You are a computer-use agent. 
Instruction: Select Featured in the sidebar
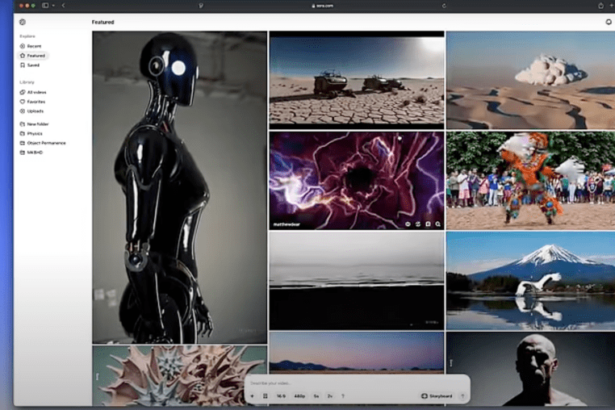[33, 56]
